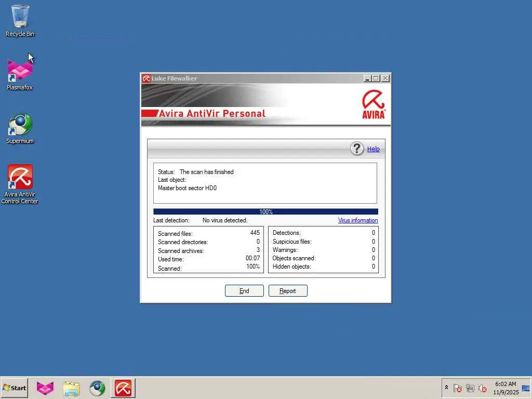Click the Show Desktop tray button
This screenshot has height=399, width=532.
pos(526,388)
